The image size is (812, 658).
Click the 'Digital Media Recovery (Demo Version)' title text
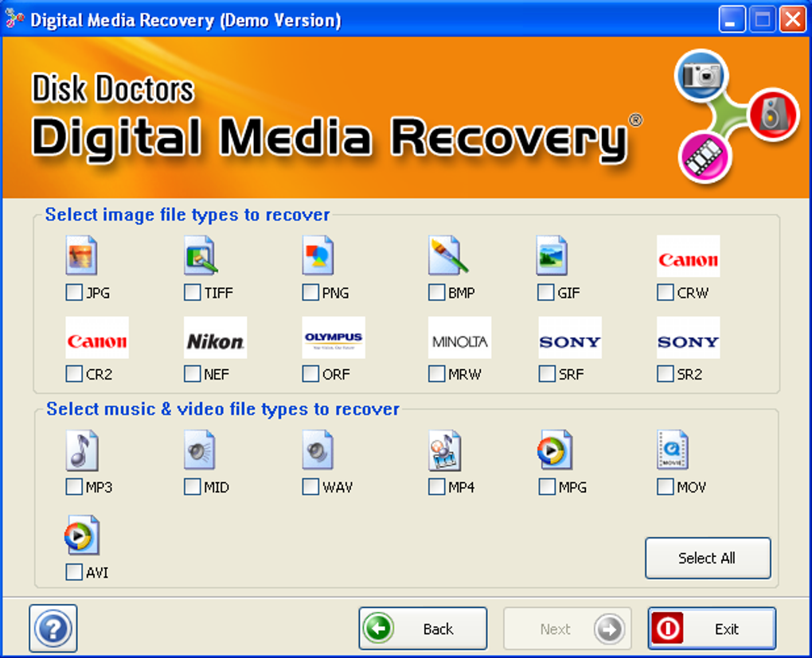186,20
